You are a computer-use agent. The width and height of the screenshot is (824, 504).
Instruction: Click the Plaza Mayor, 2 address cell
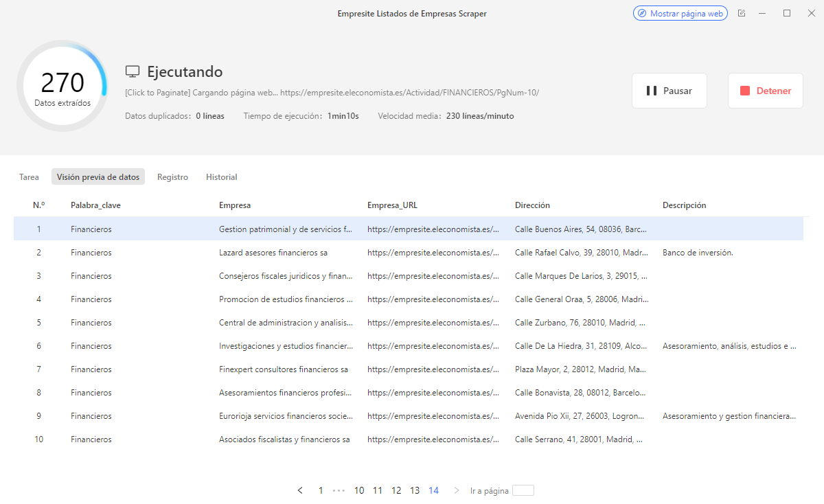click(x=581, y=369)
